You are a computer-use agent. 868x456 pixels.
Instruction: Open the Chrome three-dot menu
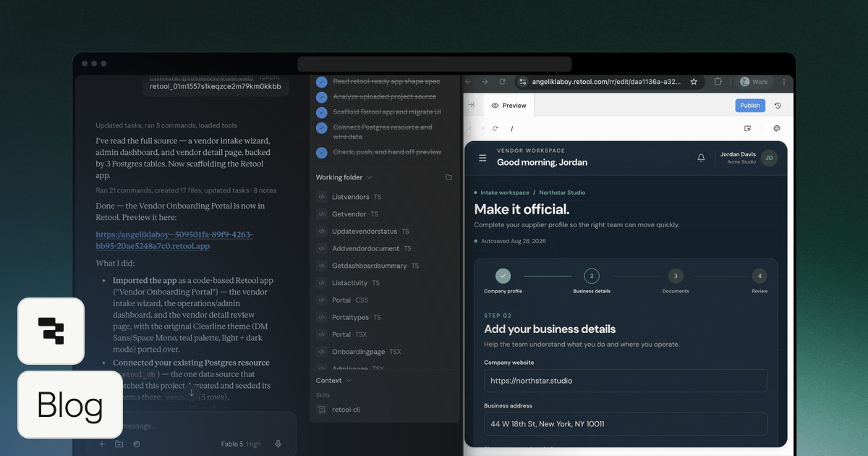(784, 82)
